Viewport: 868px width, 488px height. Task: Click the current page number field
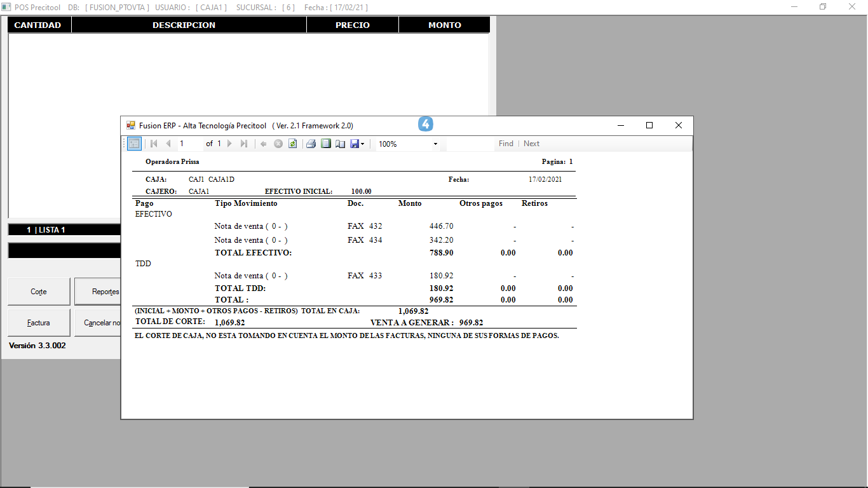point(189,144)
